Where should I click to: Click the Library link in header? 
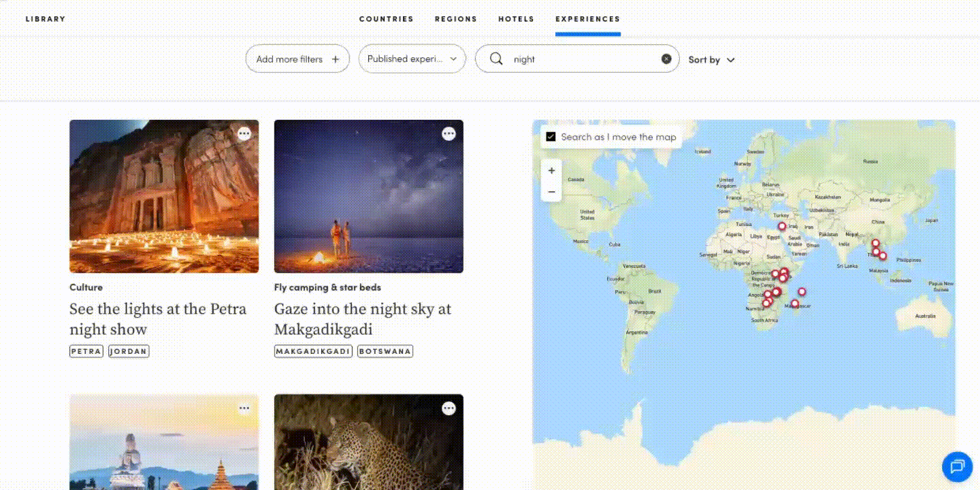point(46,19)
